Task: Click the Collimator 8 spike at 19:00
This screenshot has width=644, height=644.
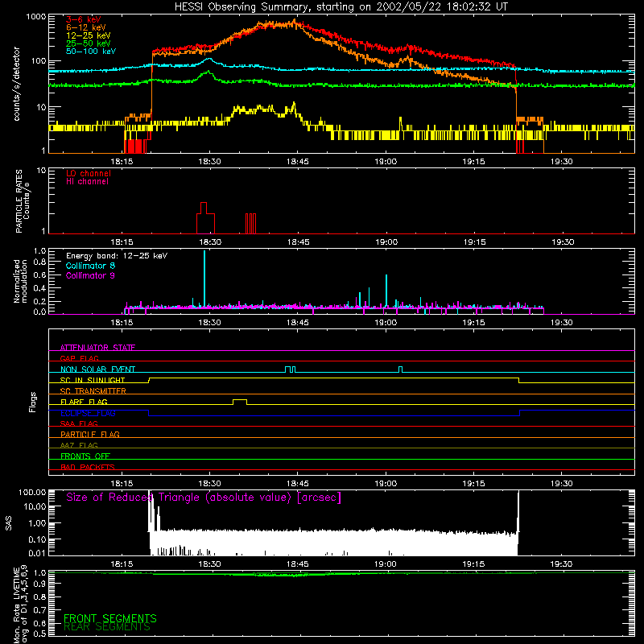Action: pos(386,291)
